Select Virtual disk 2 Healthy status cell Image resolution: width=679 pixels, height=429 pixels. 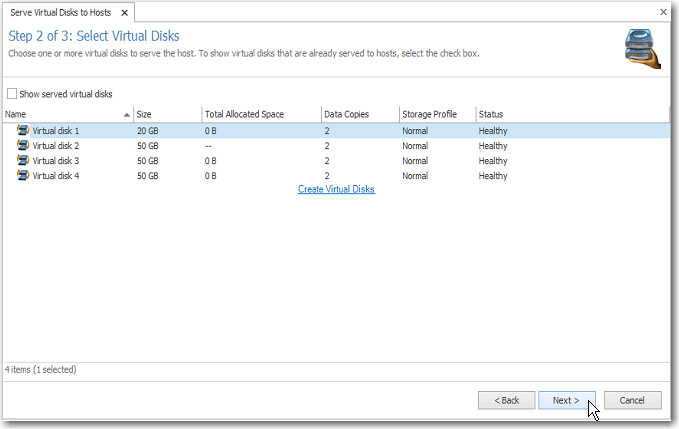coord(493,146)
